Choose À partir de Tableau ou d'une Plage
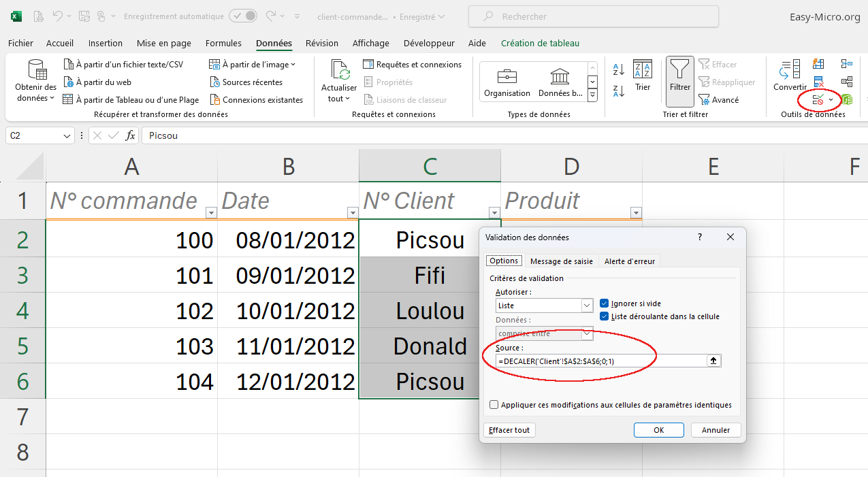Image resolution: width=868 pixels, height=477 pixels. click(x=131, y=100)
